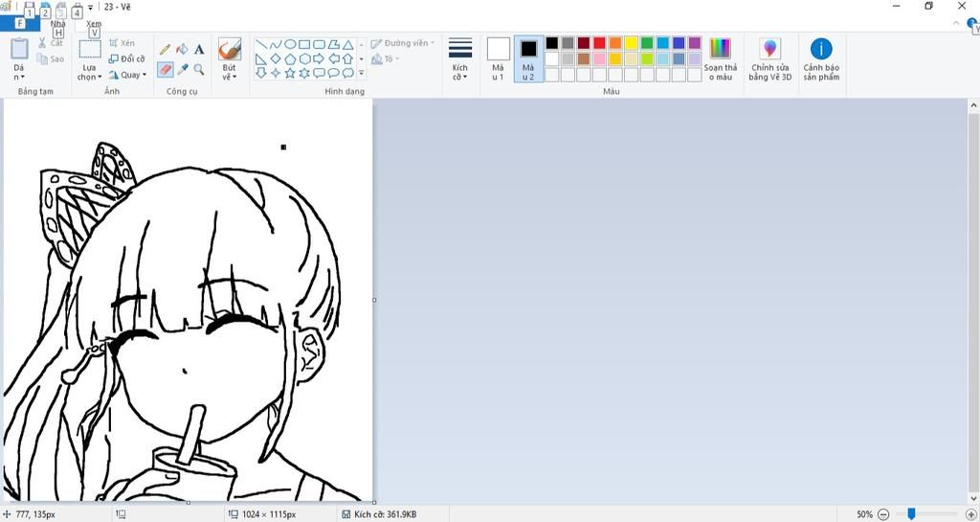Select the Color picker eyedropper tool

(182, 69)
